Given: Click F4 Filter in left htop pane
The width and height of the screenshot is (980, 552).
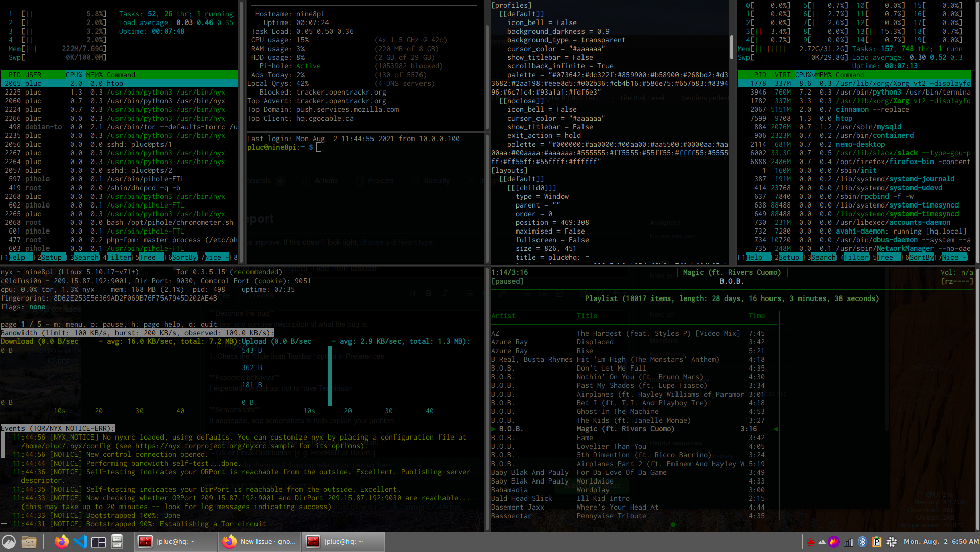Looking at the screenshot, I should tap(115, 257).
